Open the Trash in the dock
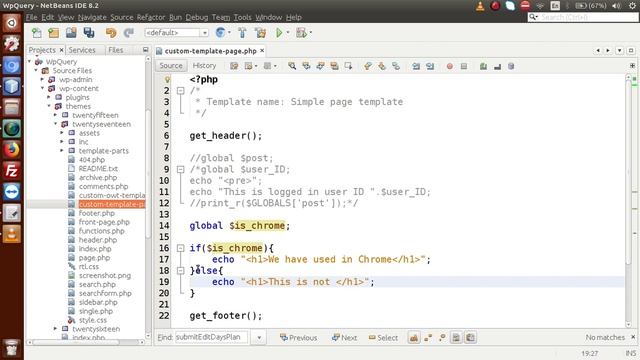 coord(11,348)
